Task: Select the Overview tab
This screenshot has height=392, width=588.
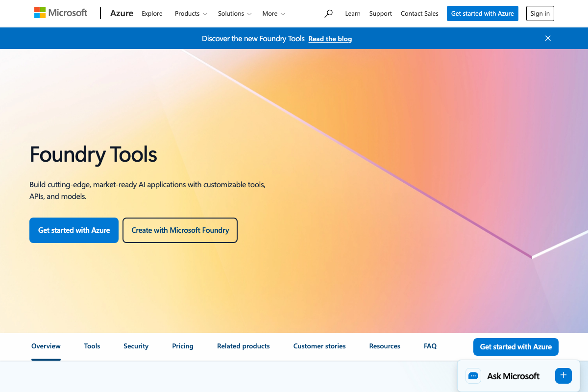Action: 46,346
